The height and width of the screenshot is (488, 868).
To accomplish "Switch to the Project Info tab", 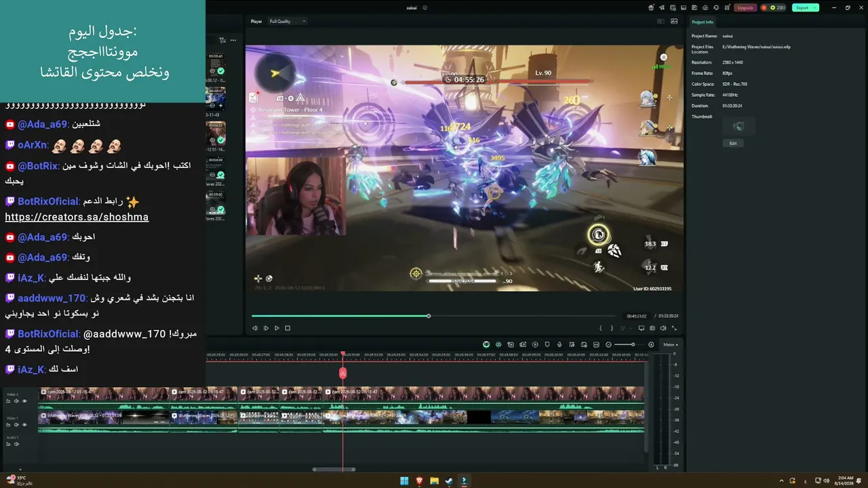I will [x=703, y=22].
